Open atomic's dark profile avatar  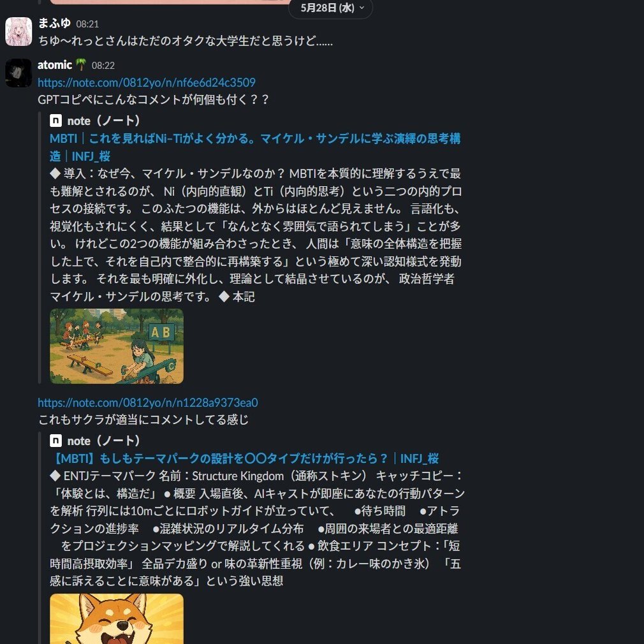[x=18, y=73]
